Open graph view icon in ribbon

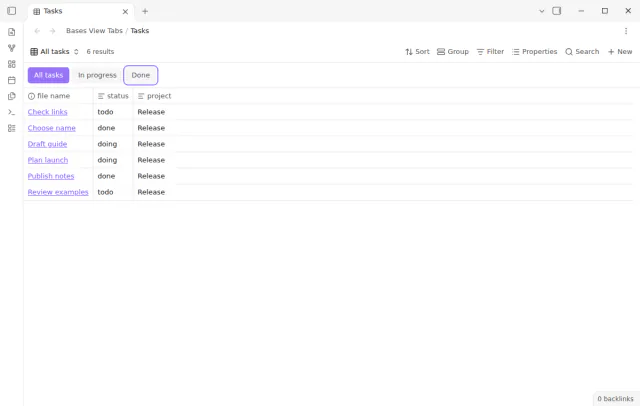(x=11, y=48)
